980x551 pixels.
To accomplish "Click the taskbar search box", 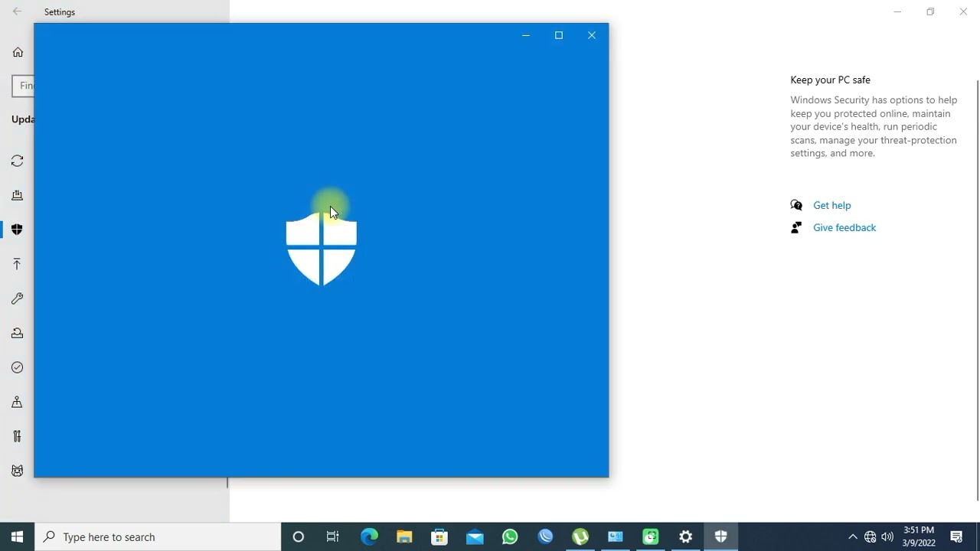I will coord(158,536).
